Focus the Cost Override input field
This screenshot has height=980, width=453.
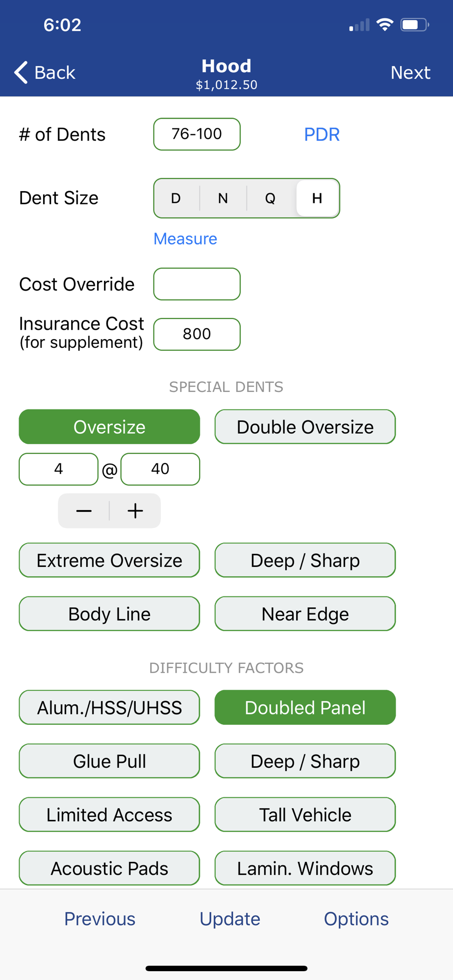click(x=197, y=284)
